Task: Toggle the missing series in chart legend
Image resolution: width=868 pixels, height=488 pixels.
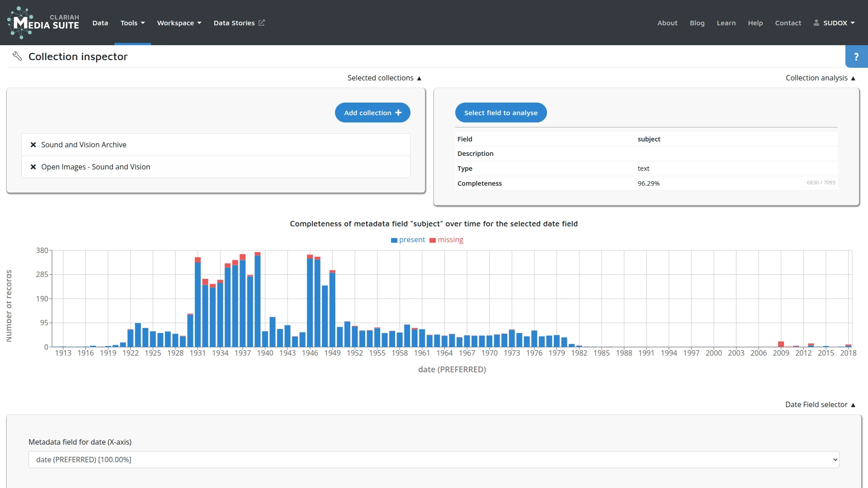Action: [x=446, y=240]
